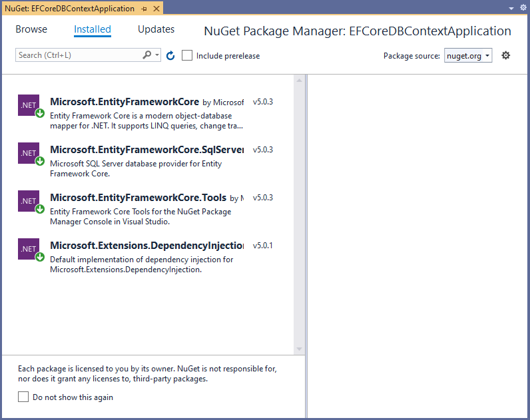The image size is (530, 420).
Task: Close the NuGet EFCoreDBContextApplication tab
Action: pos(156,9)
